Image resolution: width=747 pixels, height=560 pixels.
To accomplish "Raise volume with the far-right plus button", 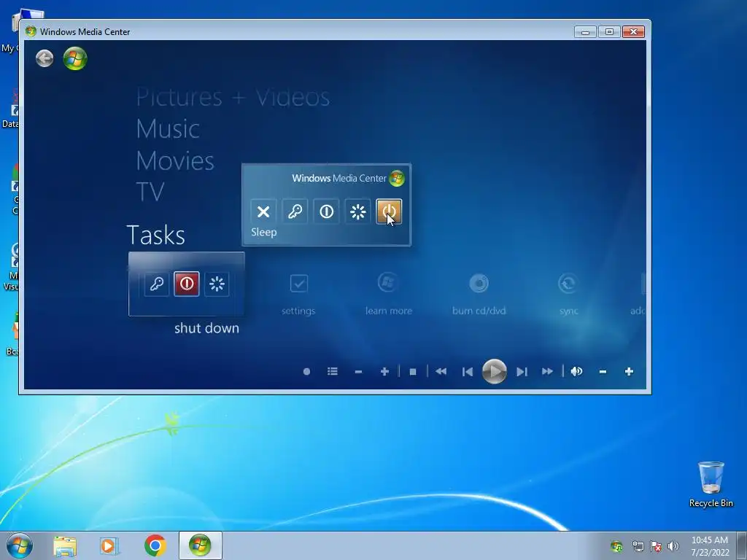I will (x=629, y=371).
